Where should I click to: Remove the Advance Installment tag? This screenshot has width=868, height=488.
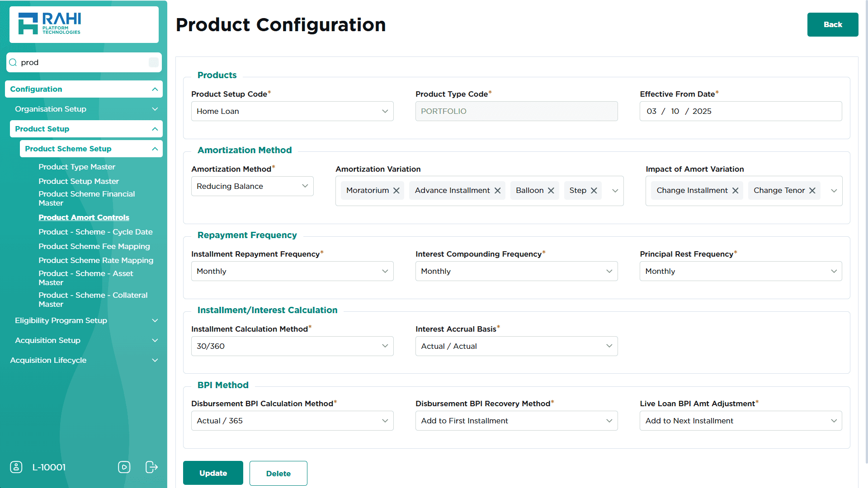click(x=497, y=191)
